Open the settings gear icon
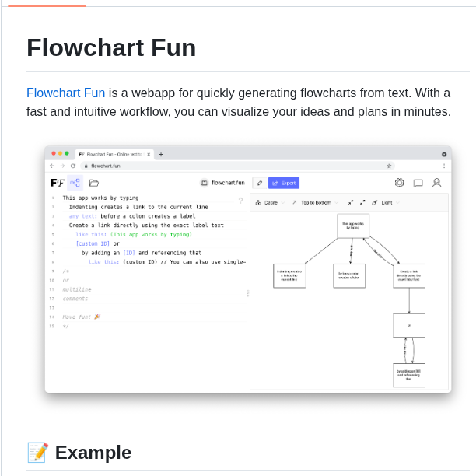 [x=399, y=183]
